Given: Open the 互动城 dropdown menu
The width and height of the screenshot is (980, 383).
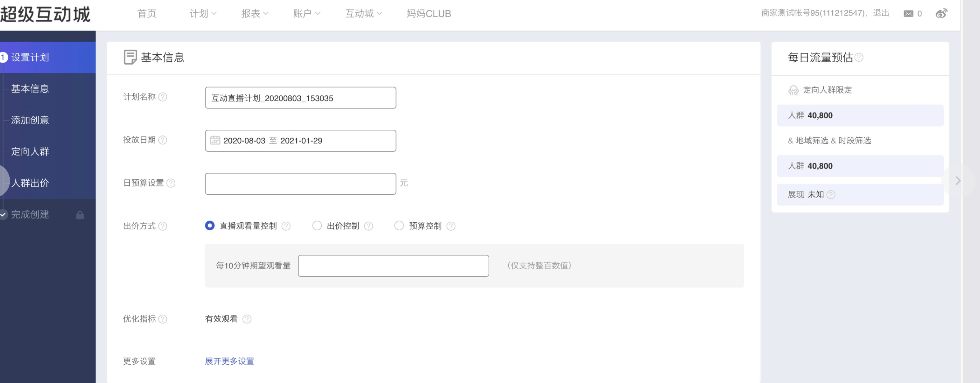Looking at the screenshot, I should pyautogui.click(x=363, y=14).
